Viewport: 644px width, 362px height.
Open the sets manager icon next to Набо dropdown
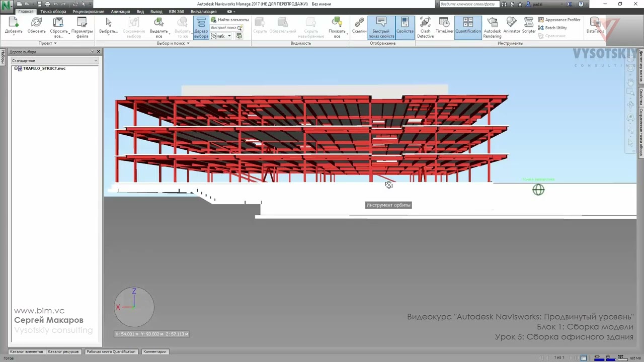point(239,36)
